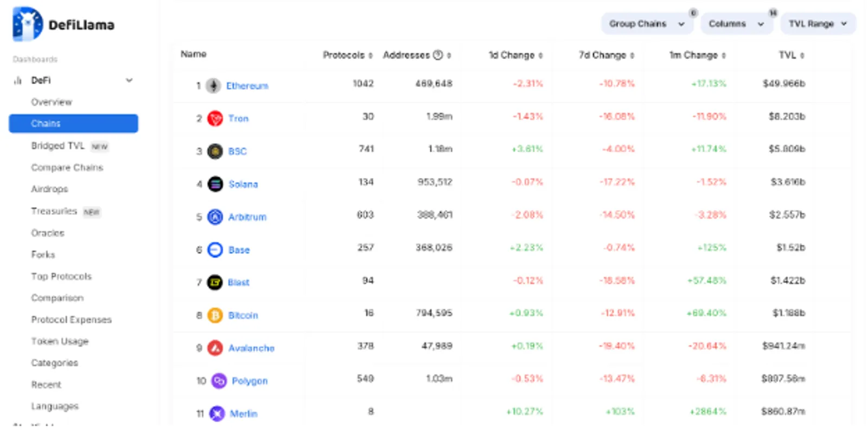The height and width of the screenshot is (434, 868).
Task: Click Solana 7d change -17.22%
Action: coord(617,182)
